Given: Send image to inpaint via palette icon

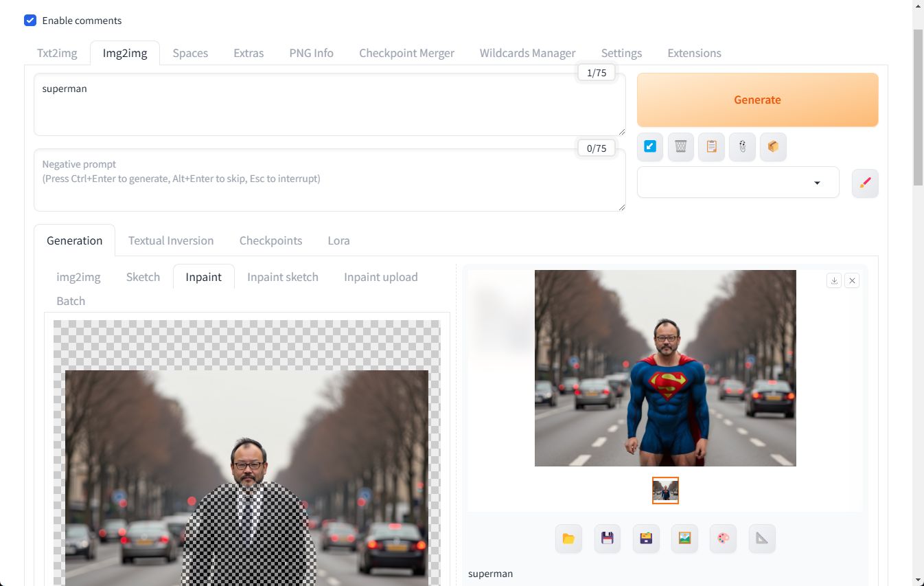Looking at the screenshot, I should tap(724, 539).
